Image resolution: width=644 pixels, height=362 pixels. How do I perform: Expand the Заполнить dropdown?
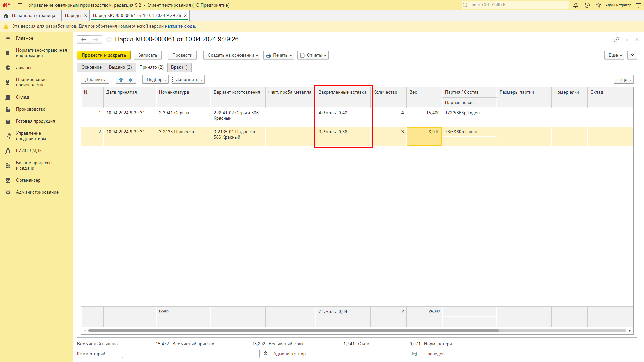tap(188, 80)
